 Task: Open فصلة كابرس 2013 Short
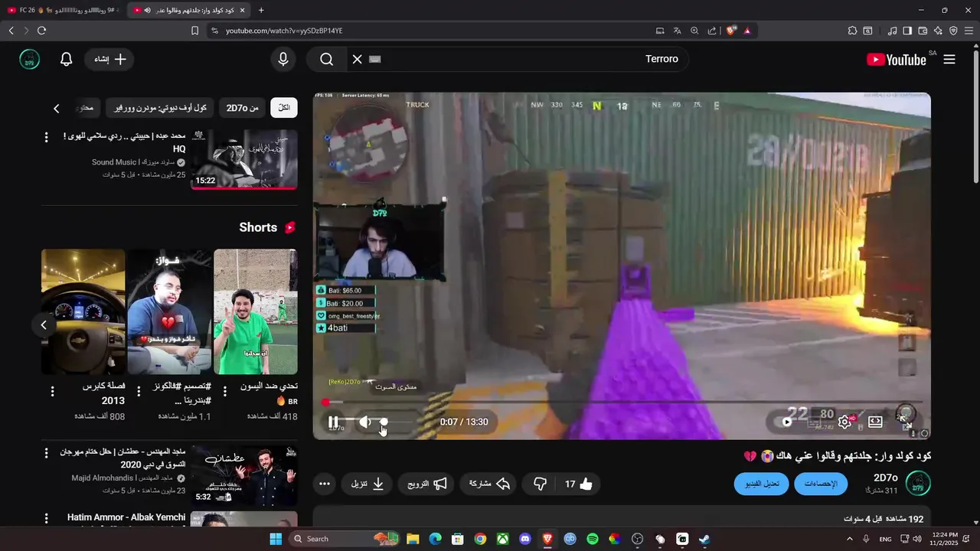coord(83,311)
